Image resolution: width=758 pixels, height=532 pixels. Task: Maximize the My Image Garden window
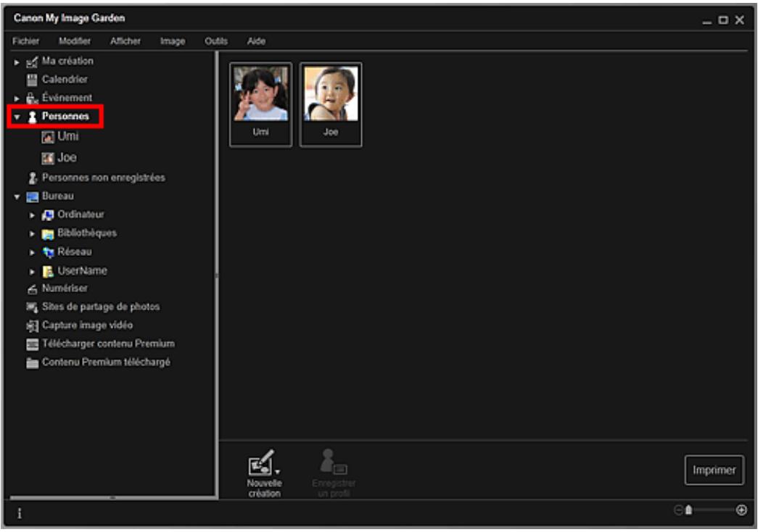click(723, 20)
